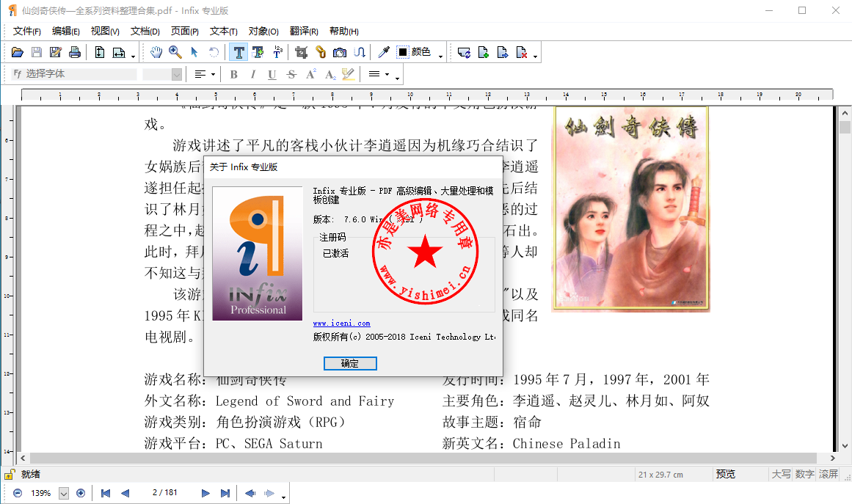Toggle Subscript formatting

click(x=330, y=74)
